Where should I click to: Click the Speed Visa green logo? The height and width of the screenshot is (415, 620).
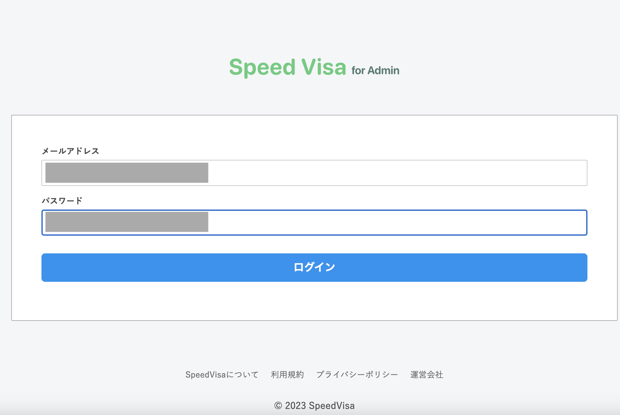pos(287,67)
